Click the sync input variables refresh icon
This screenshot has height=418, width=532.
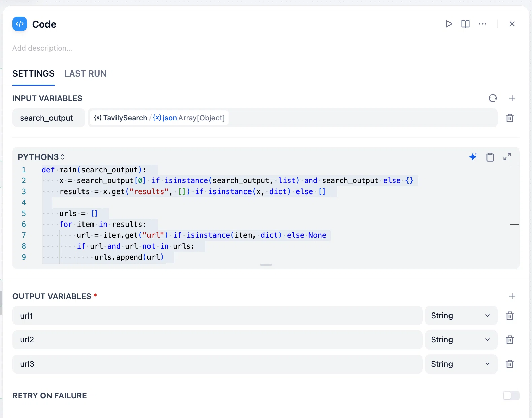pyautogui.click(x=493, y=98)
